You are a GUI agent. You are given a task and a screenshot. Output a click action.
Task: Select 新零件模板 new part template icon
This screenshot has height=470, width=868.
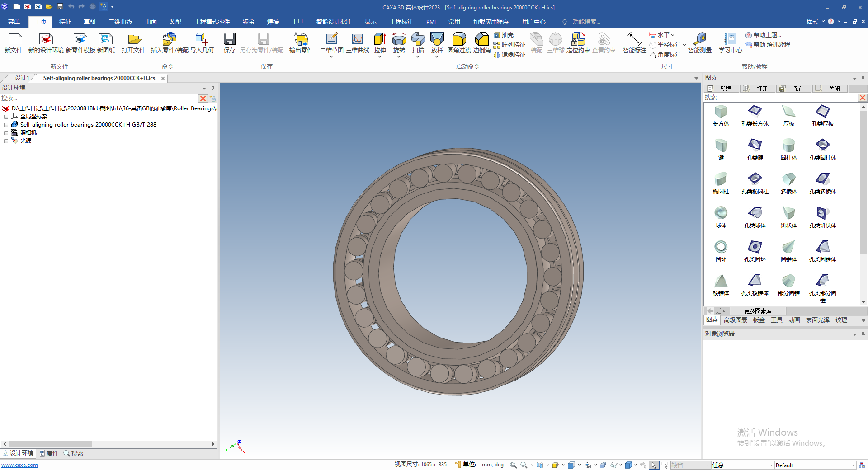tap(80, 43)
